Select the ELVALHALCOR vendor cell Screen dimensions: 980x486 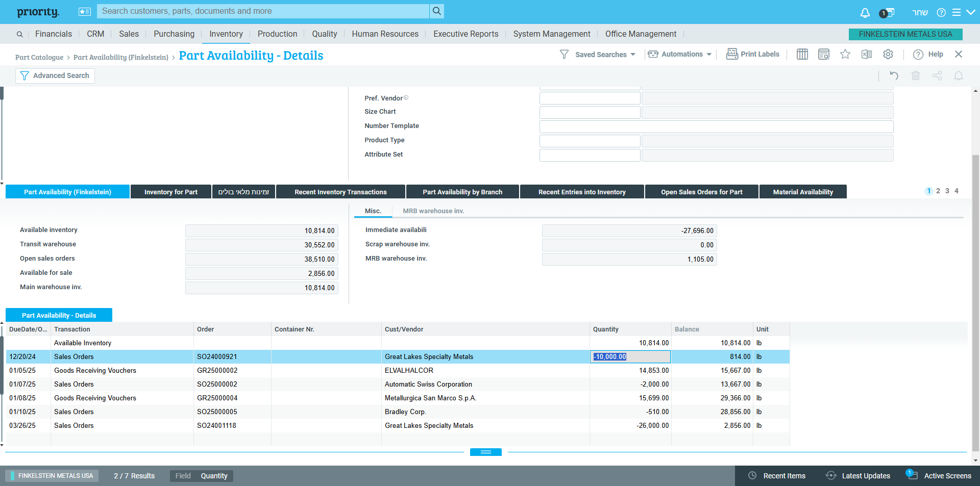click(x=485, y=370)
